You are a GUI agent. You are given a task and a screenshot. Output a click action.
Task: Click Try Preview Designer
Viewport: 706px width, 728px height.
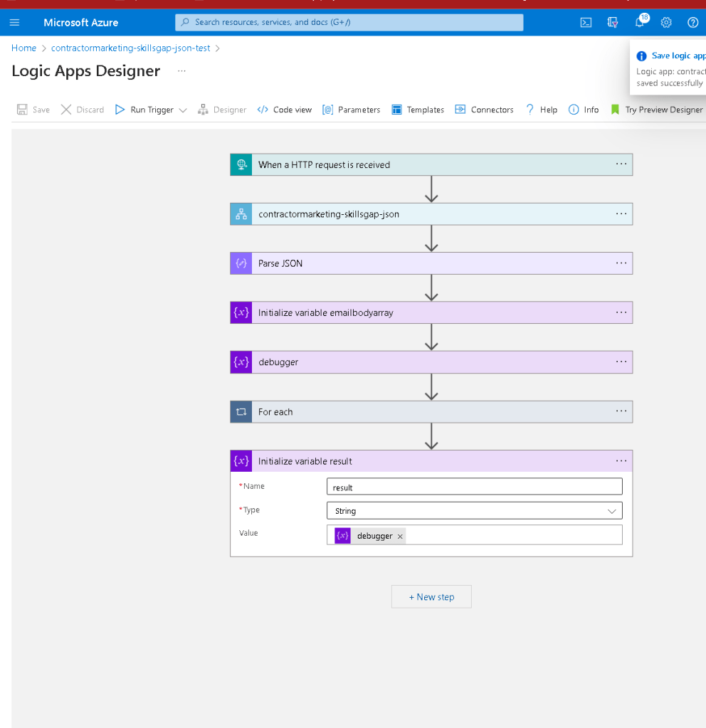click(x=657, y=110)
